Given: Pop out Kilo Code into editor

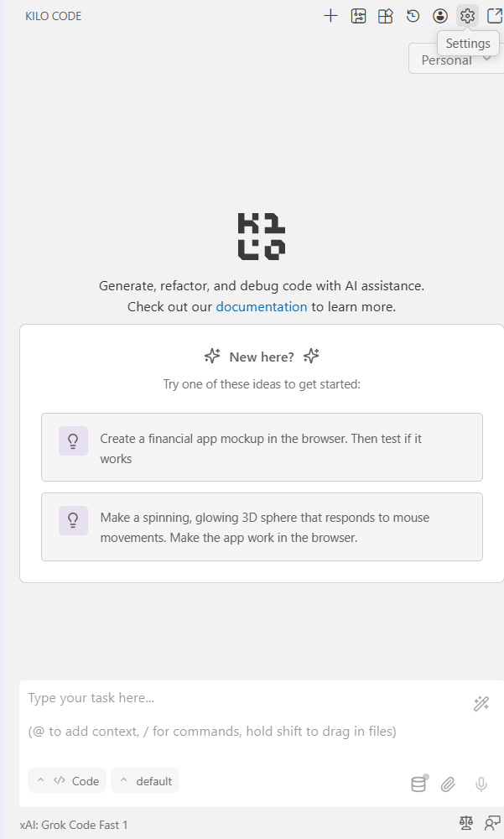Looking at the screenshot, I should point(495,16).
